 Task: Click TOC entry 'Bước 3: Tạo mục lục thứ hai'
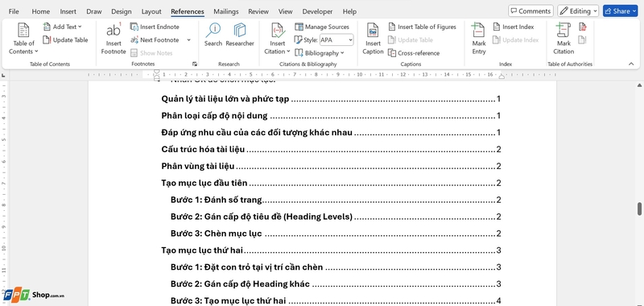336,301
